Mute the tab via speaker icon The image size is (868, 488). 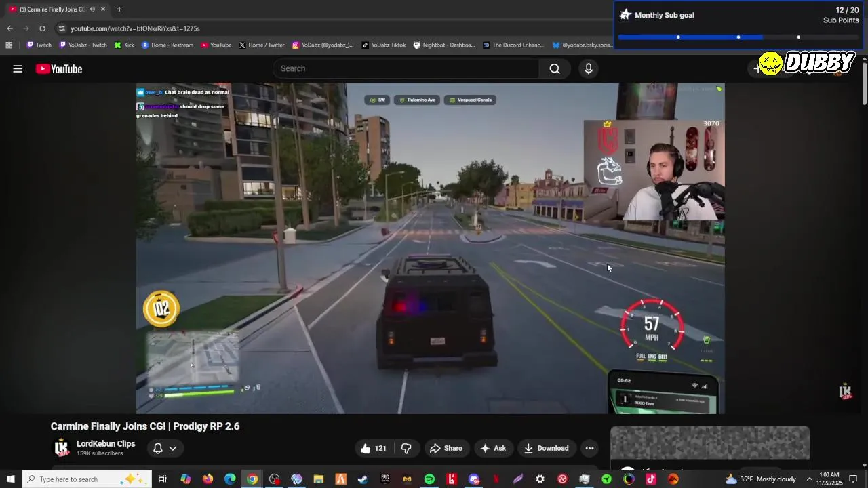pyautogui.click(x=92, y=9)
